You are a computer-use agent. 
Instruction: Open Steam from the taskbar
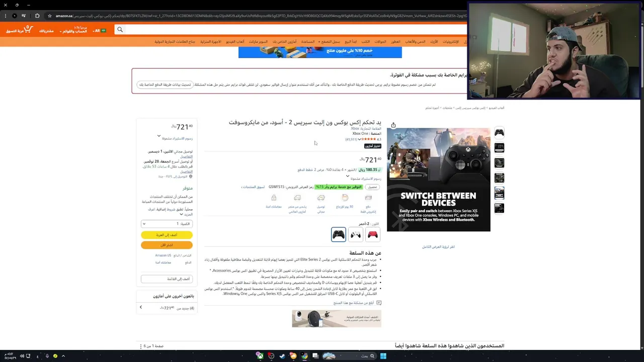coord(282,356)
